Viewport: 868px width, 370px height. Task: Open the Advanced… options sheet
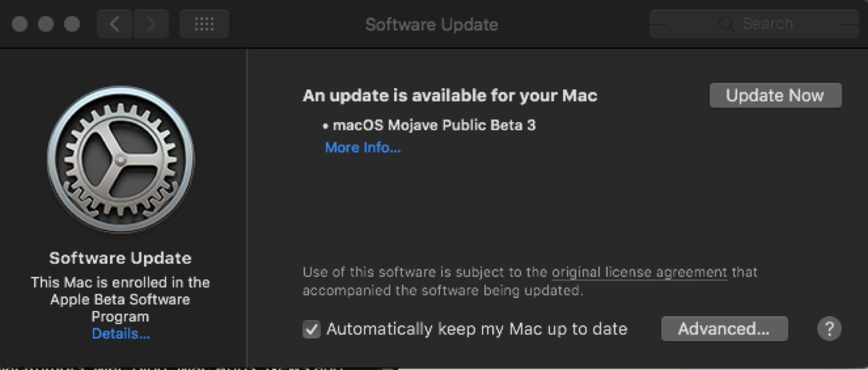[x=724, y=328]
